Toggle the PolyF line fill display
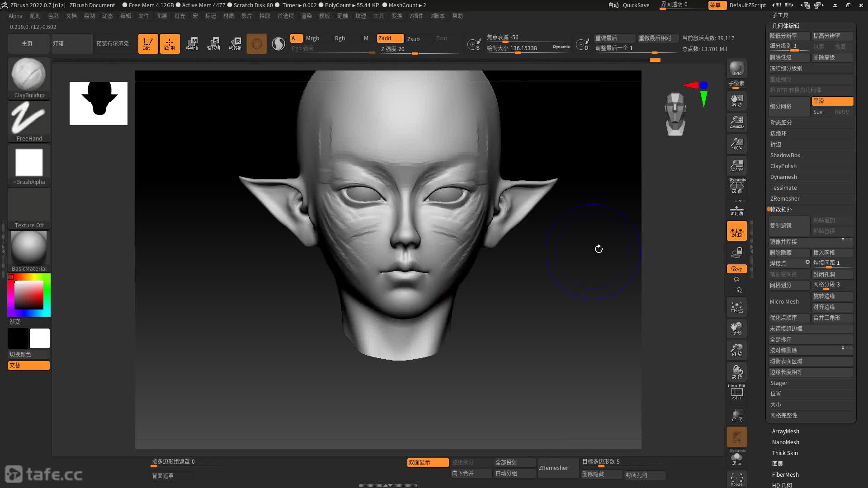 (736, 392)
